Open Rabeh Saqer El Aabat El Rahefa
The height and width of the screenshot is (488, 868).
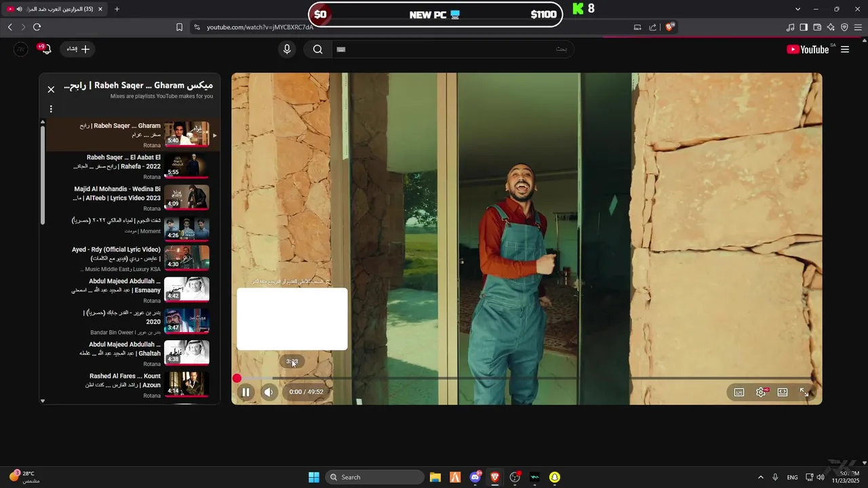[x=129, y=166]
